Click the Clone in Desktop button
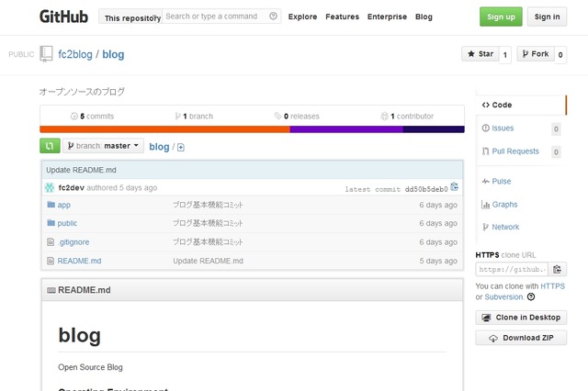Viewport: 588px width, 391px height. click(521, 318)
